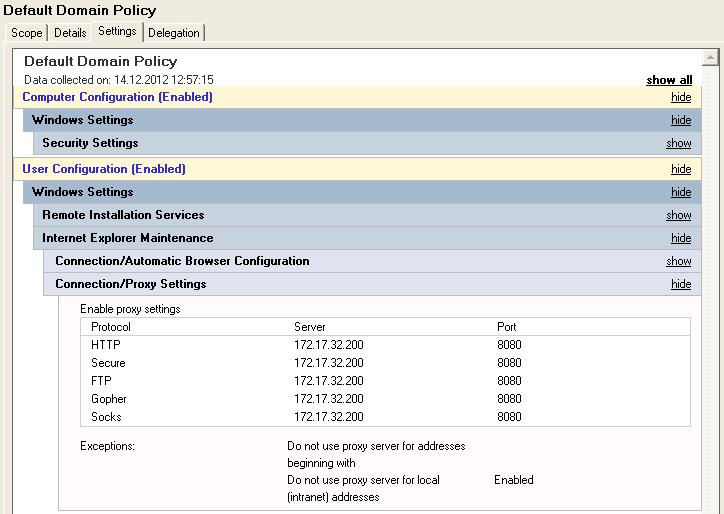This screenshot has height=514, width=724.
Task: Select the FTP protocol cell
Action: [x=101, y=381]
